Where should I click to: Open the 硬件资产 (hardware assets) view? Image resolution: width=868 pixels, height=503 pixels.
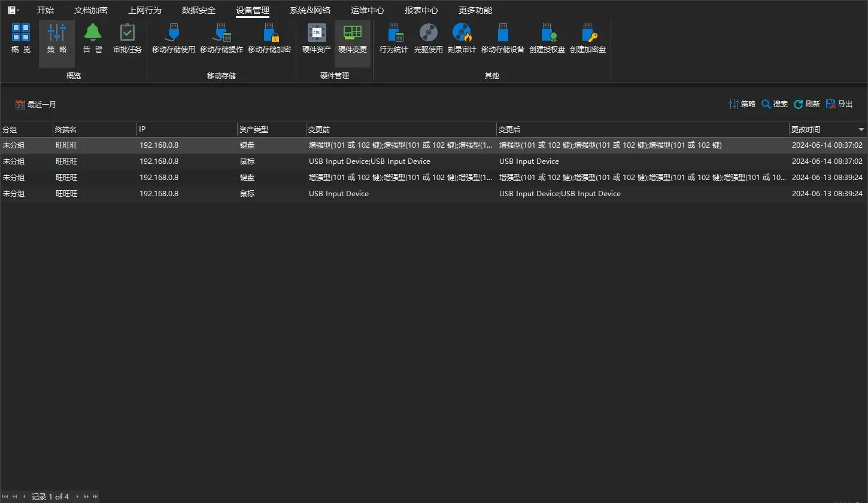[x=315, y=39]
